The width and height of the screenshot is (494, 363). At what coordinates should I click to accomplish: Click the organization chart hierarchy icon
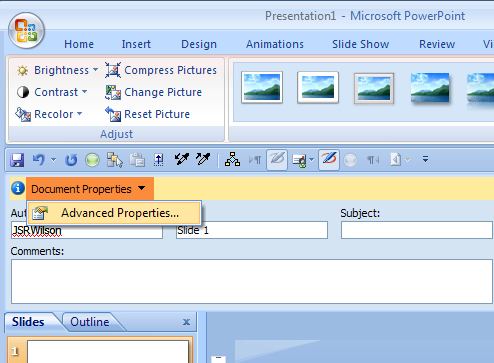click(232, 159)
